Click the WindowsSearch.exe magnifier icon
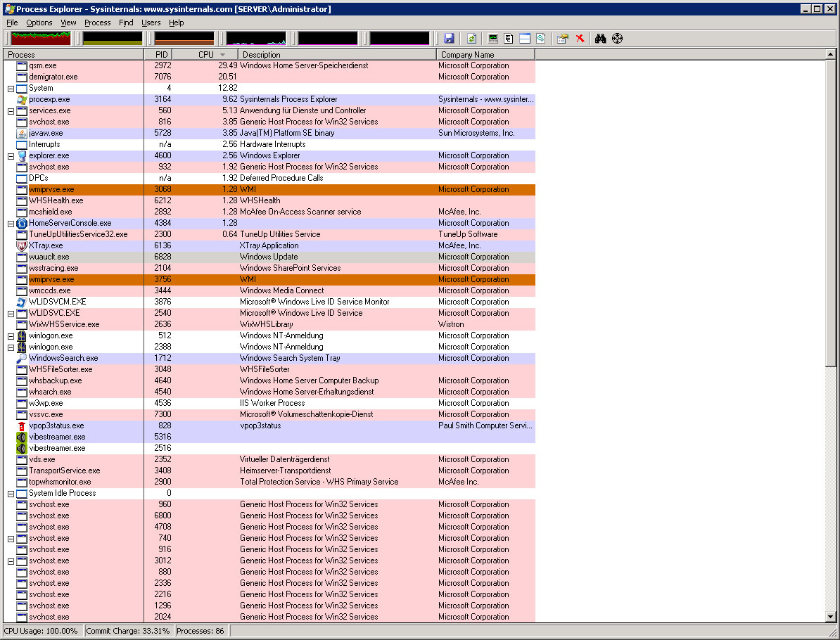The width and height of the screenshot is (840, 640). pyautogui.click(x=21, y=358)
